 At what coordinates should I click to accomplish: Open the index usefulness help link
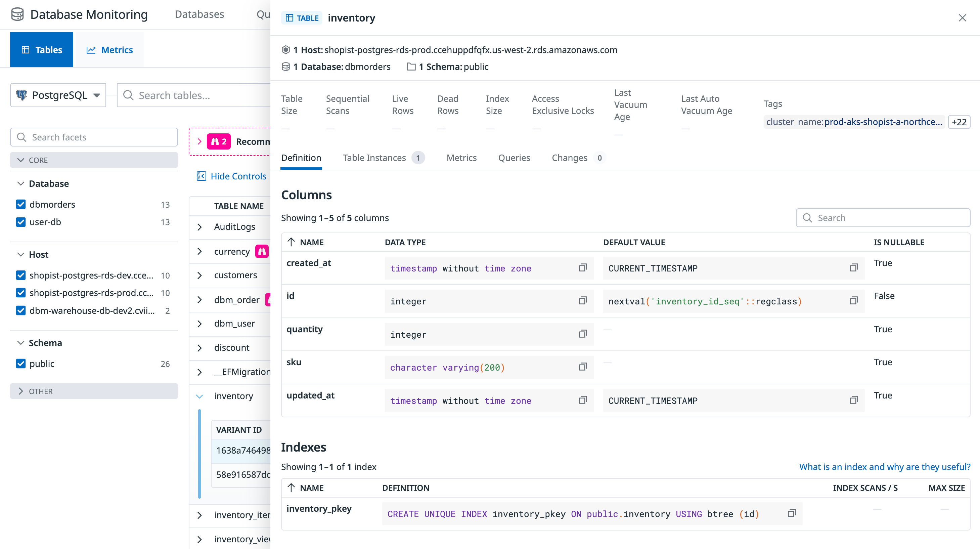click(885, 467)
